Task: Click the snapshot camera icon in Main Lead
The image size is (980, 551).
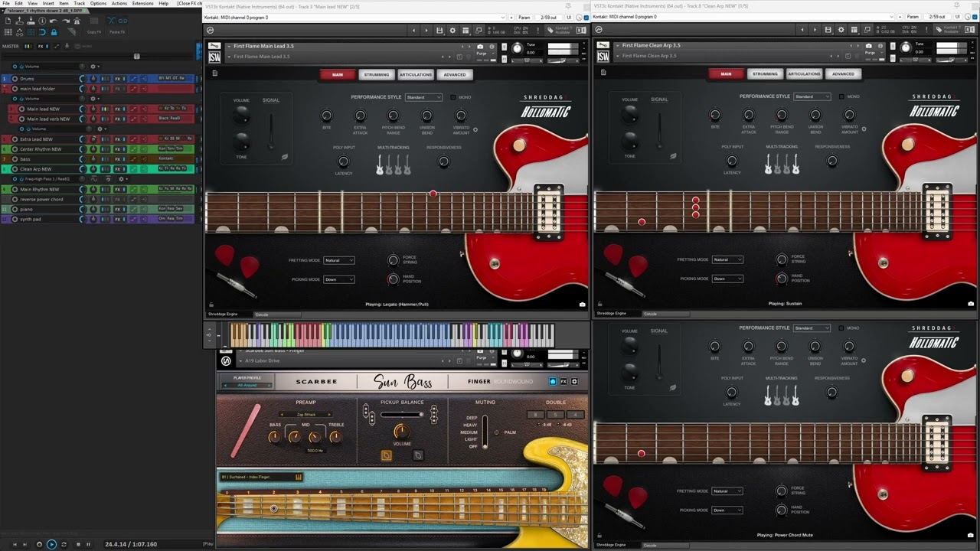Action: 480,47
